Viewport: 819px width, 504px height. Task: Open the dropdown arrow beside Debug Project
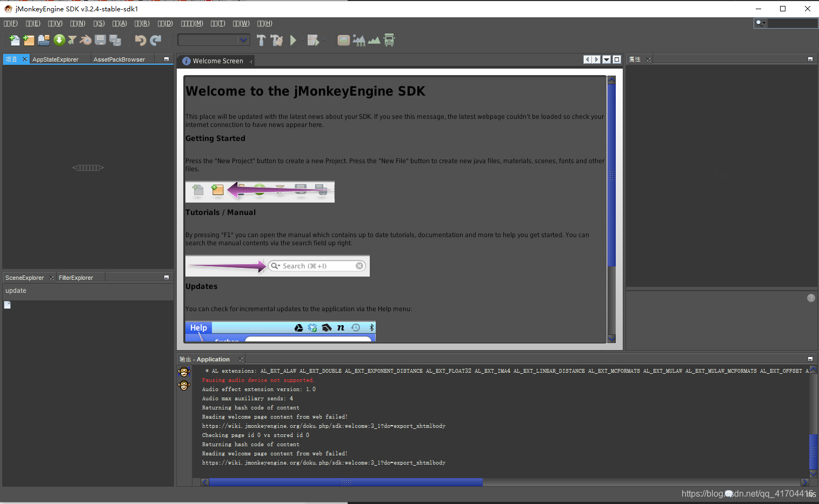point(323,40)
